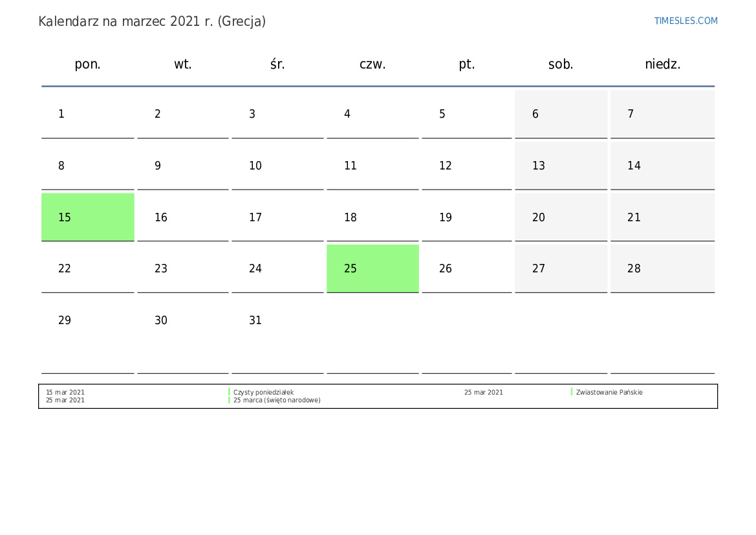
Task: Click day 26 in the calendar
Action: click(x=467, y=268)
